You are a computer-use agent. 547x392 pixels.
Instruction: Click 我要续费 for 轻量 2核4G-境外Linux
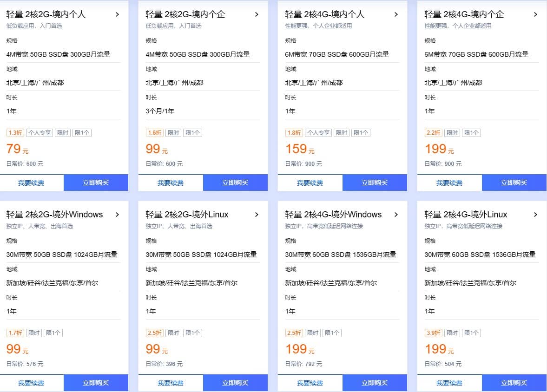pos(450,382)
